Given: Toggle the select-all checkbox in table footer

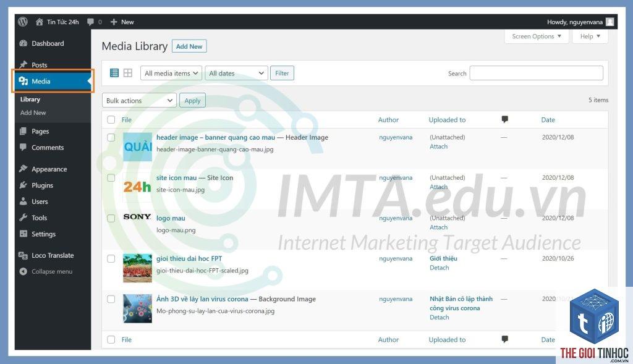Looking at the screenshot, I should 111,339.
